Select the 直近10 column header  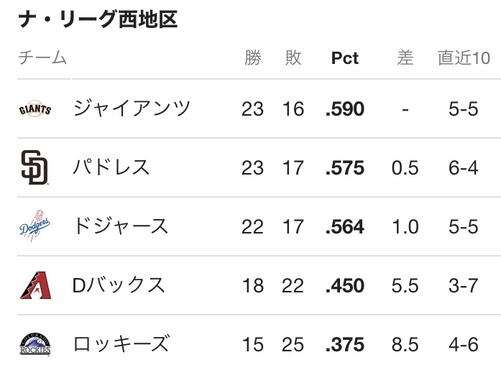click(x=464, y=58)
